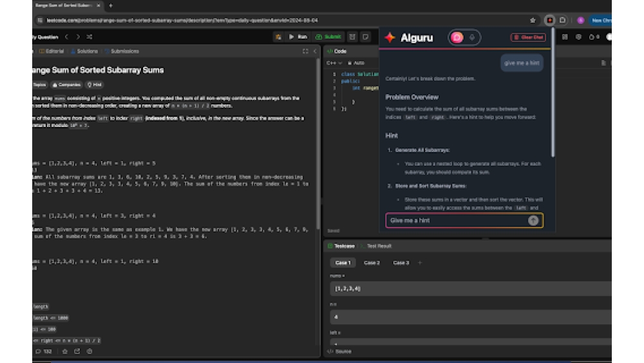644x363 pixels.
Task: Open the C++ language dropdown
Action: coord(334,63)
